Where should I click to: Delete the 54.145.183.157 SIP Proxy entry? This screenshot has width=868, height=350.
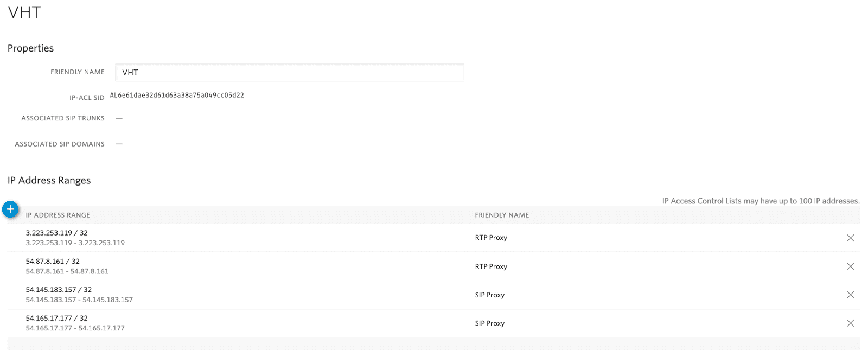click(850, 295)
